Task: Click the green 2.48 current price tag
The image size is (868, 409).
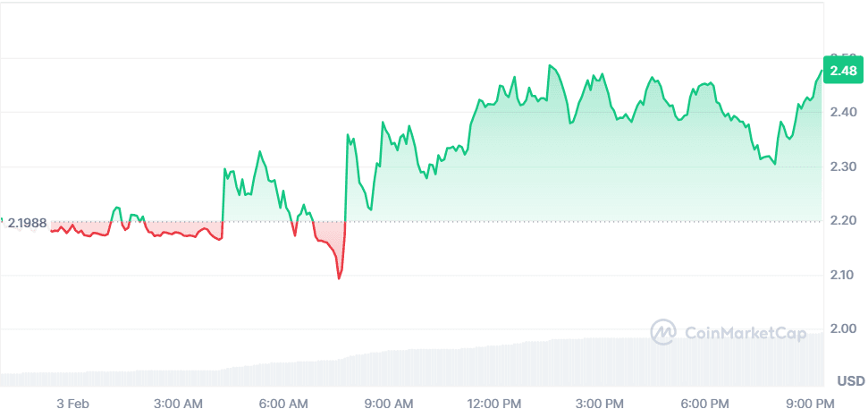Action: pos(843,71)
